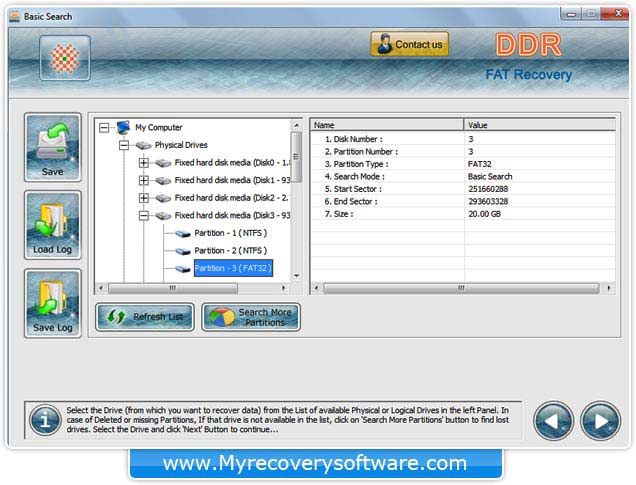The image size is (636, 485).
Task: Expand the Disk1 fixed hard disk node
Action: pos(144,180)
